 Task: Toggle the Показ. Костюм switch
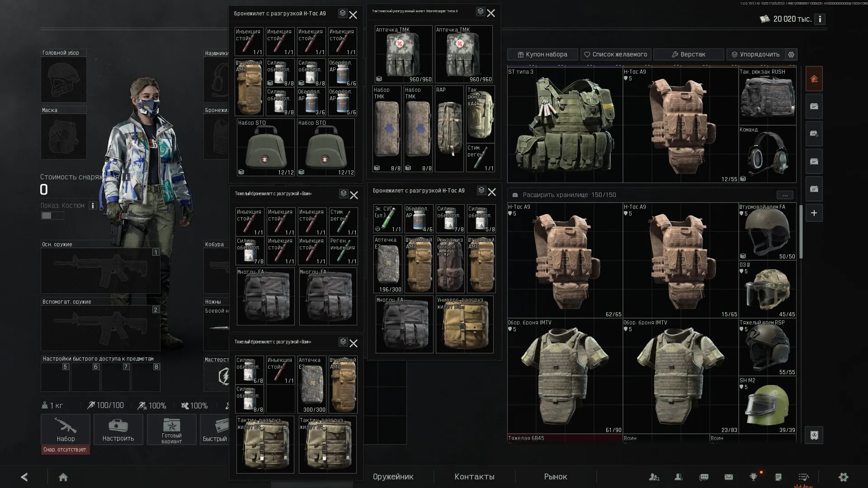point(52,216)
